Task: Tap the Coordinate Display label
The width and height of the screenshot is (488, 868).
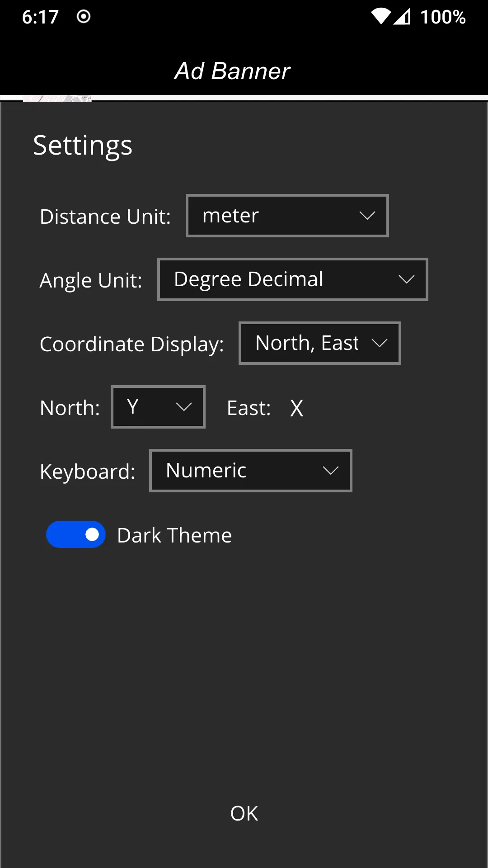Action: coord(131,344)
